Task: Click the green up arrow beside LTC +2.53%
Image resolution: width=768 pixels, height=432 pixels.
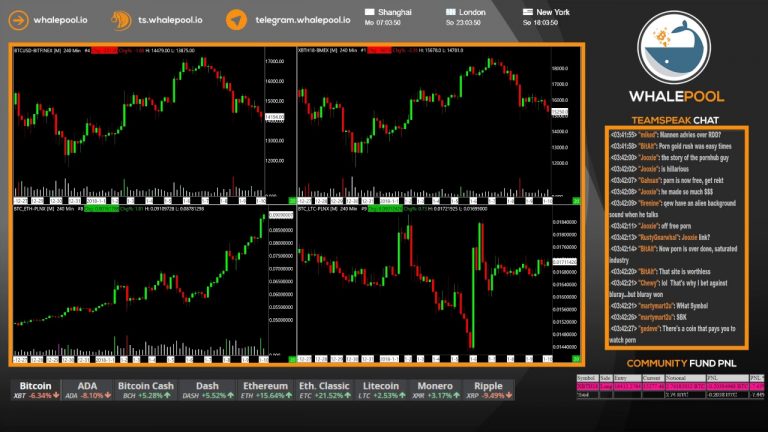Action: coord(402,395)
